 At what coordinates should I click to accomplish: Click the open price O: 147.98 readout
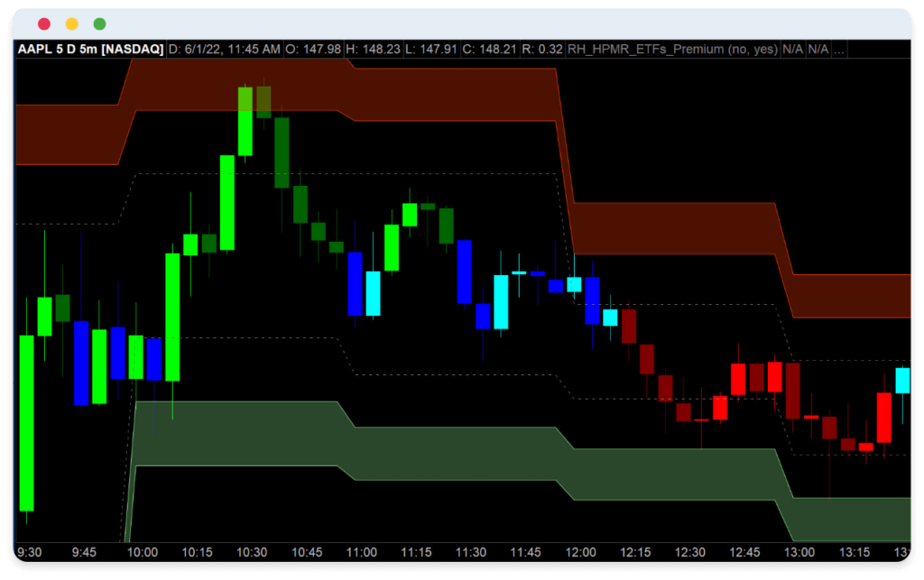pyautogui.click(x=313, y=50)
